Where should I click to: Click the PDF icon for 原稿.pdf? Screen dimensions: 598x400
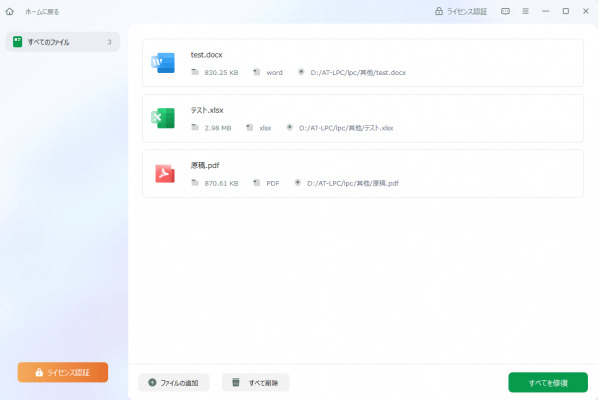click(x=165, y=173)
